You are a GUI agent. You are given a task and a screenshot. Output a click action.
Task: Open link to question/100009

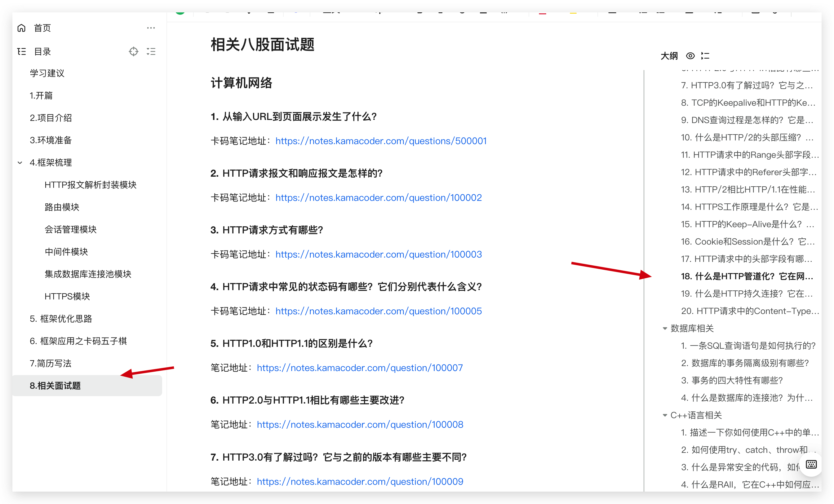point(360,482)
